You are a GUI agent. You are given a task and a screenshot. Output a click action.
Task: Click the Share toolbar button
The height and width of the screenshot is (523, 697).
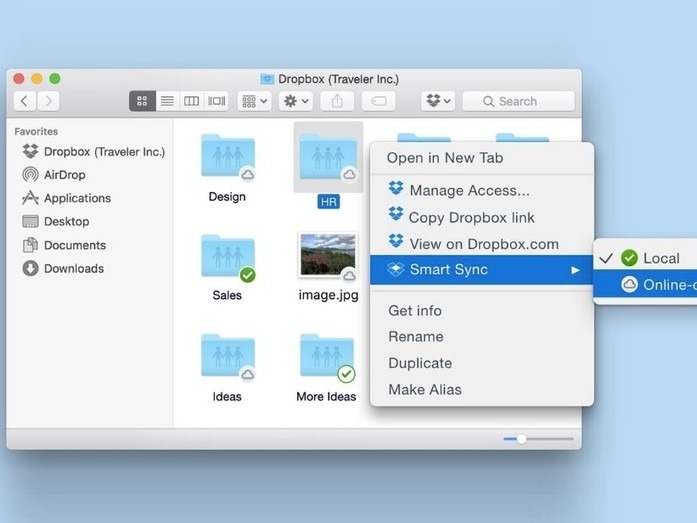point(337,101)
